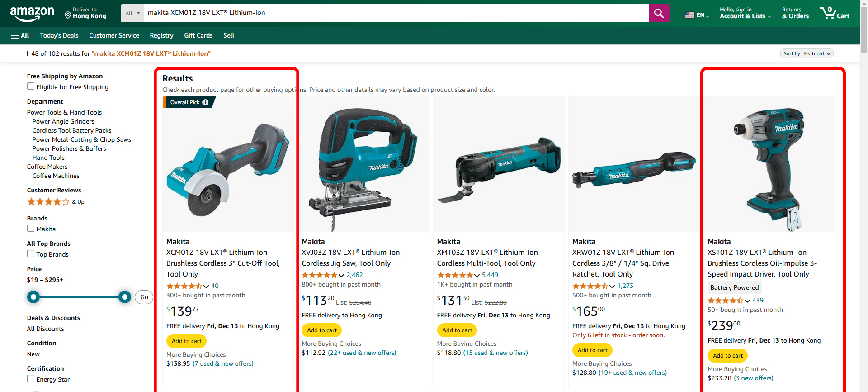Filter by Power Angle Grinders department
This screenshot has height=392, width=868.
pyautogui.click(x=63, y=121)
